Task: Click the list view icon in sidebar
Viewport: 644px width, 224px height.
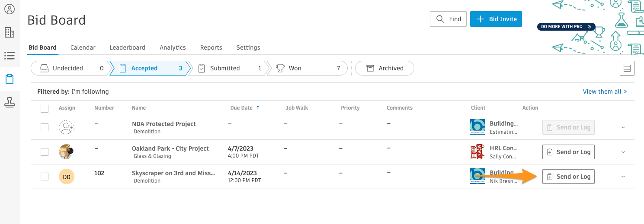Action: [9, 56]
